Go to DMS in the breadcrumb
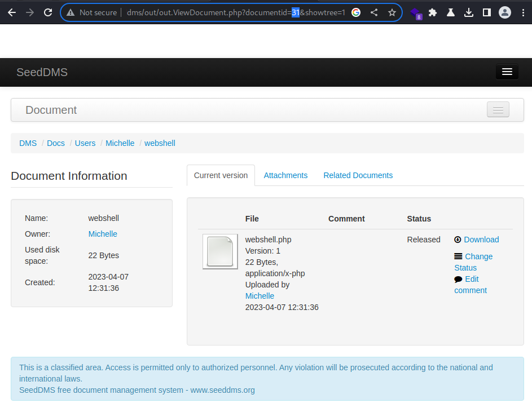The height and width of the screenshot is (403, 532). (28, 143)
